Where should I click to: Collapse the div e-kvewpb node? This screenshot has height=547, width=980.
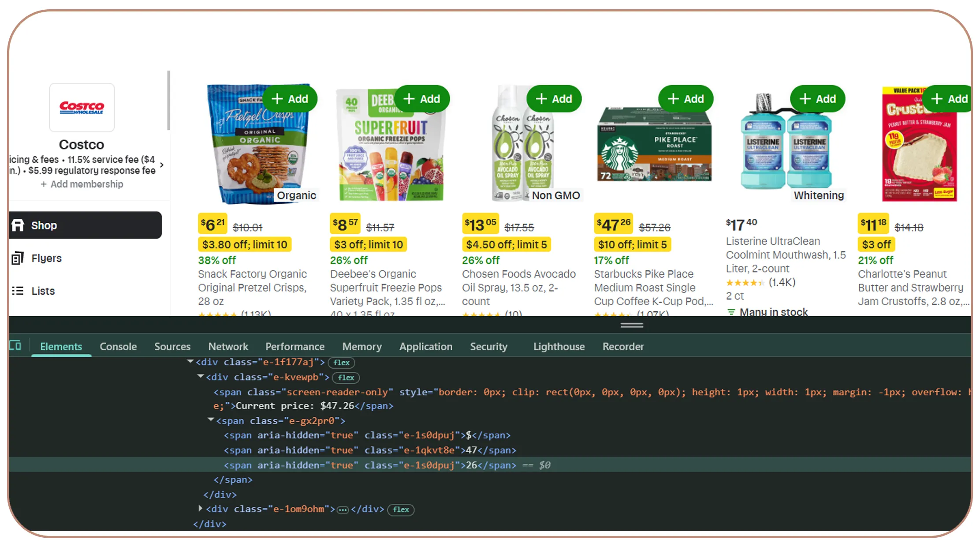(201, 376)
